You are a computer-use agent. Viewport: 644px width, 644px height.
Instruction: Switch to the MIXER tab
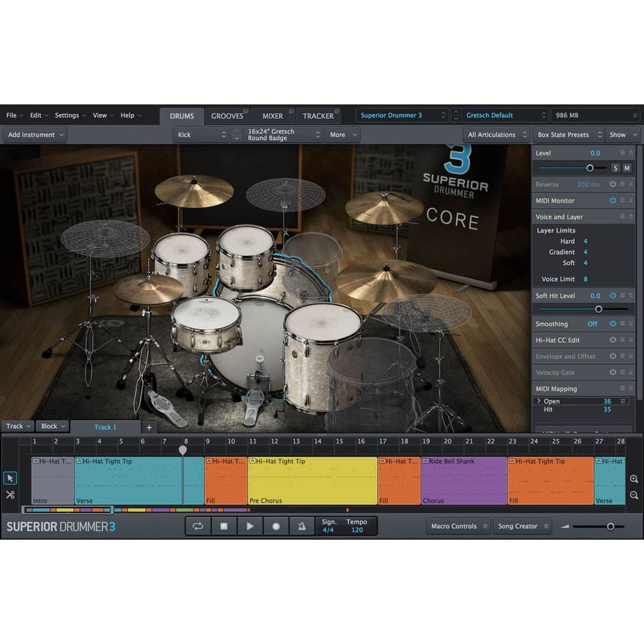273,116
